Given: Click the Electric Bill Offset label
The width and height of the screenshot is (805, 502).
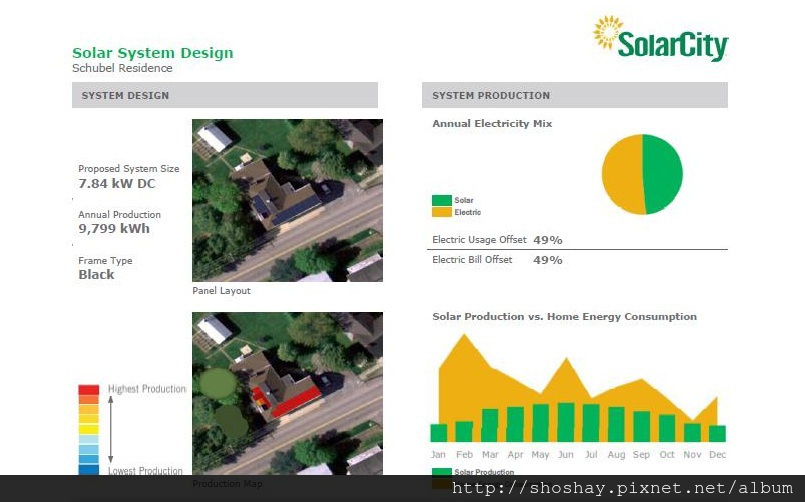Looking at the screenshot, I should (472, 260).
